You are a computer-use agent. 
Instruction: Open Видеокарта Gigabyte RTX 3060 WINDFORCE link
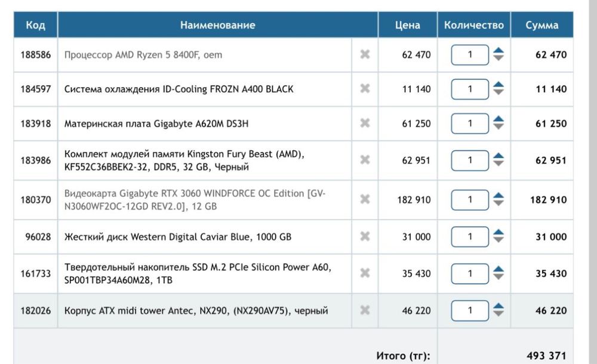[x=195, y=200]
